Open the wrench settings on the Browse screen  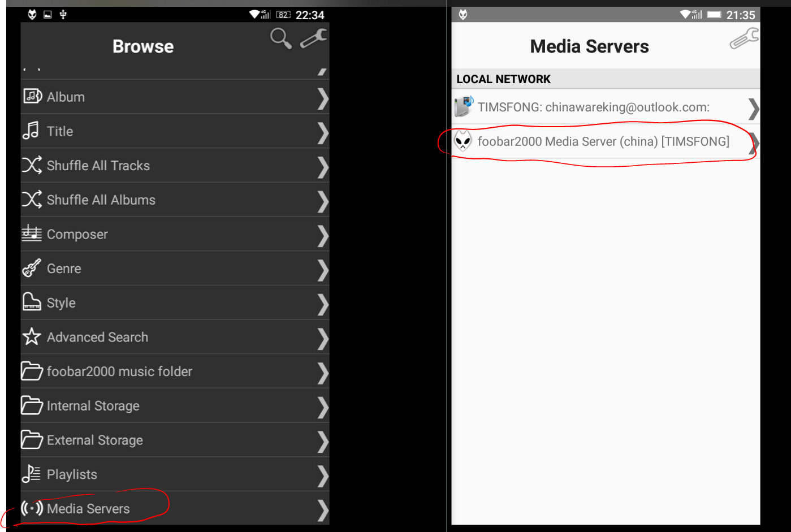click(314, 38)
